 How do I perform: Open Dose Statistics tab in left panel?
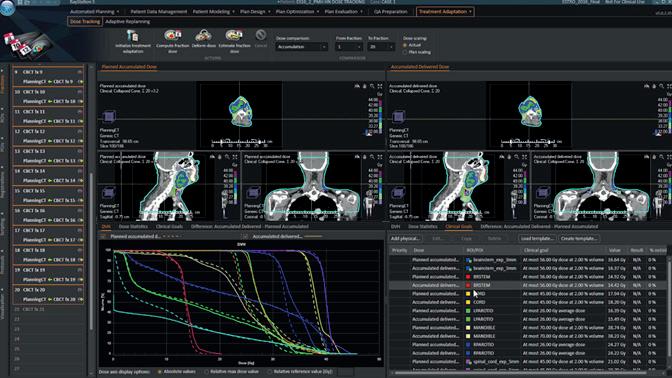tap(133, 226)
